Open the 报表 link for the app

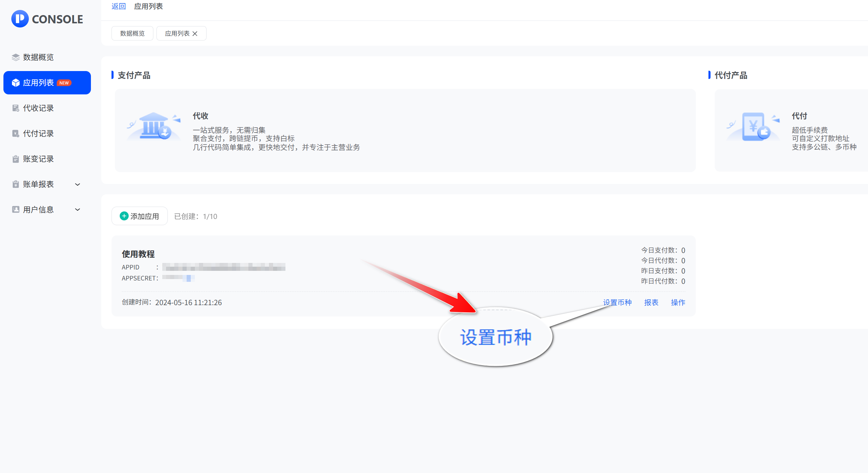coord(651,302)
